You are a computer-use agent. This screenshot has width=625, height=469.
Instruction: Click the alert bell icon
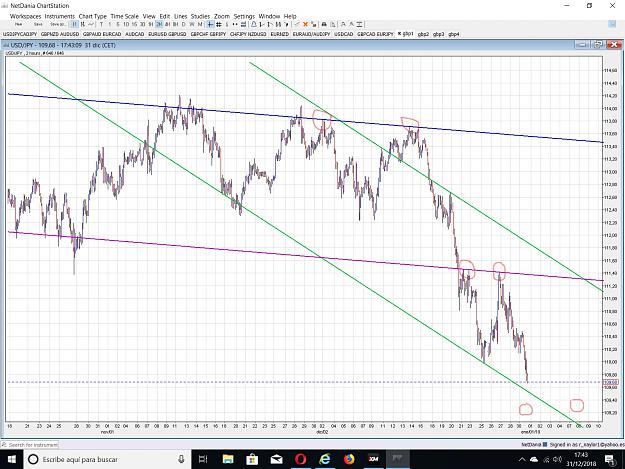click(x=254, y=24)
